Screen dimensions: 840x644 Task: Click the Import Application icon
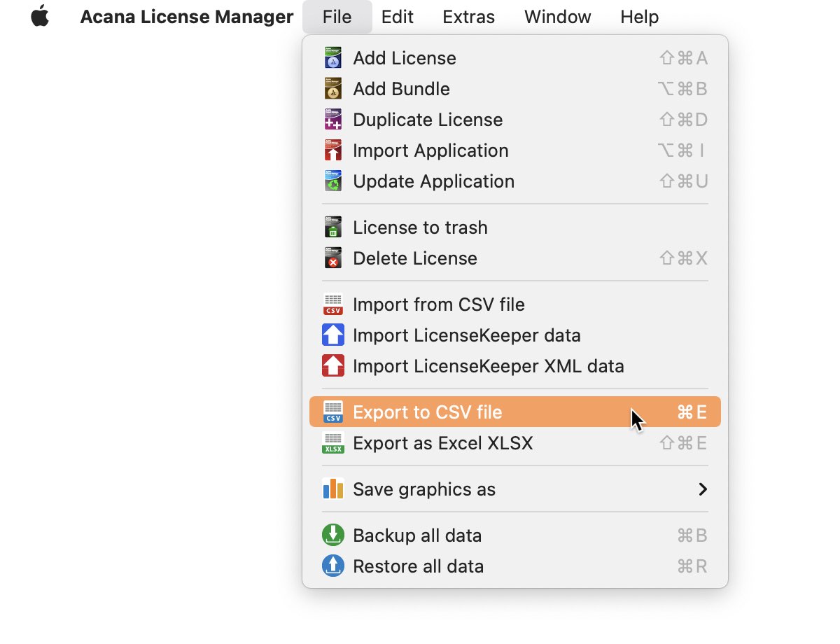click(333, 150)
